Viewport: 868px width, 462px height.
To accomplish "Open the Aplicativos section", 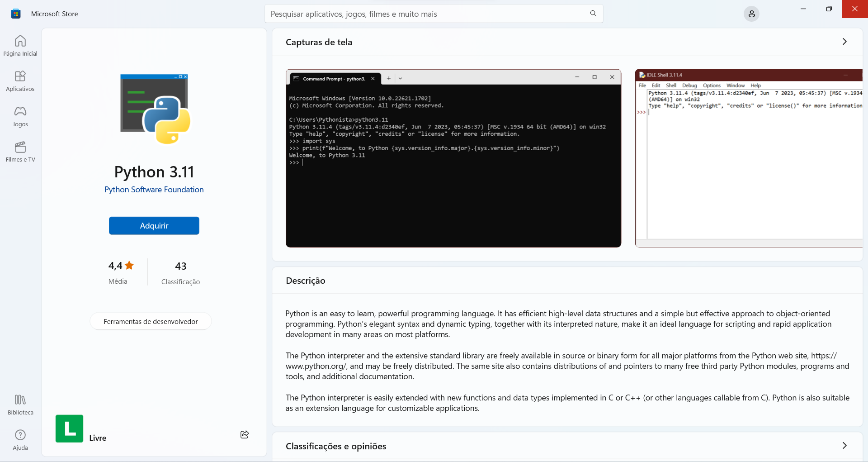I will point(20,81).
